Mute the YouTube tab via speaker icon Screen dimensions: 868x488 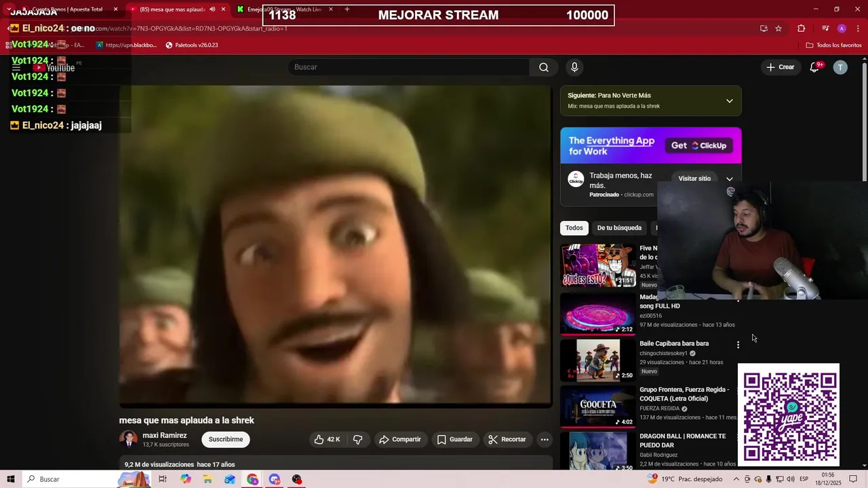[212, 9]
